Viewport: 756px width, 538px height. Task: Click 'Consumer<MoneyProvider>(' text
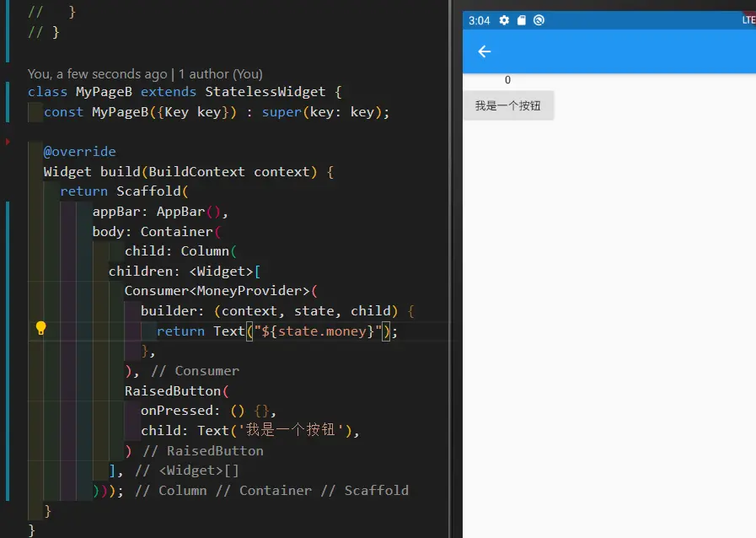(x=221, y=291)
